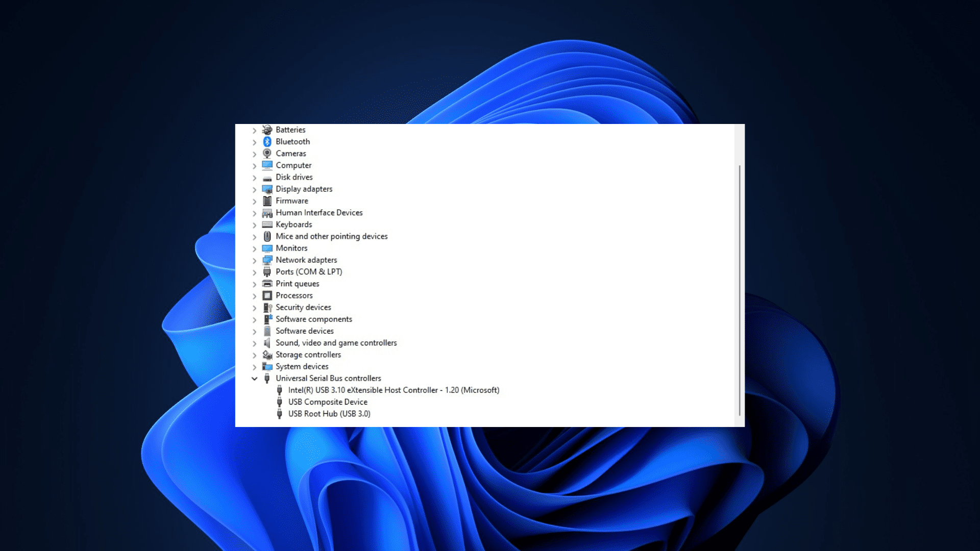
Task: Click the System devices category
Action: pos(302,366)
